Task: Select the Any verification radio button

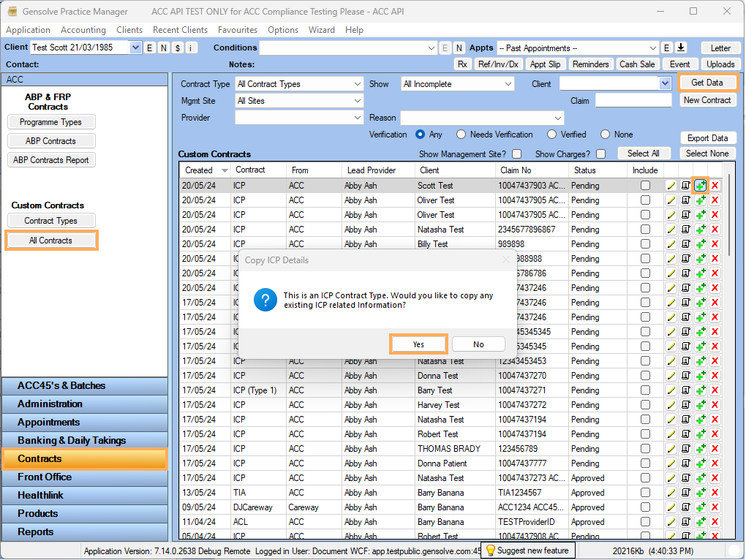Action: coord(420,135)
